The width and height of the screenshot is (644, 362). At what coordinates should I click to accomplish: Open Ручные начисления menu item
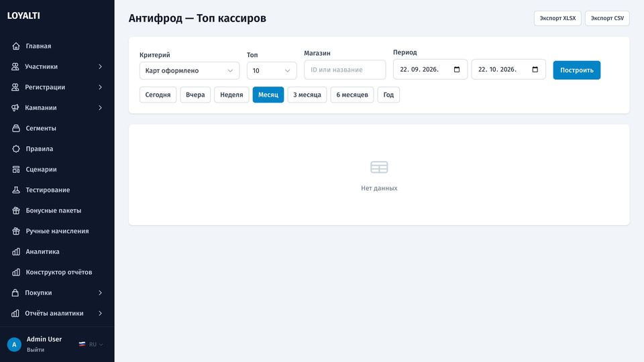coord(57,231)
